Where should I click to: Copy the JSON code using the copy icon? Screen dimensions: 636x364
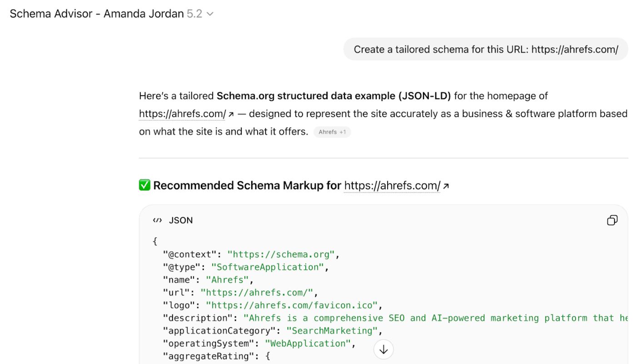coord(612,220)
